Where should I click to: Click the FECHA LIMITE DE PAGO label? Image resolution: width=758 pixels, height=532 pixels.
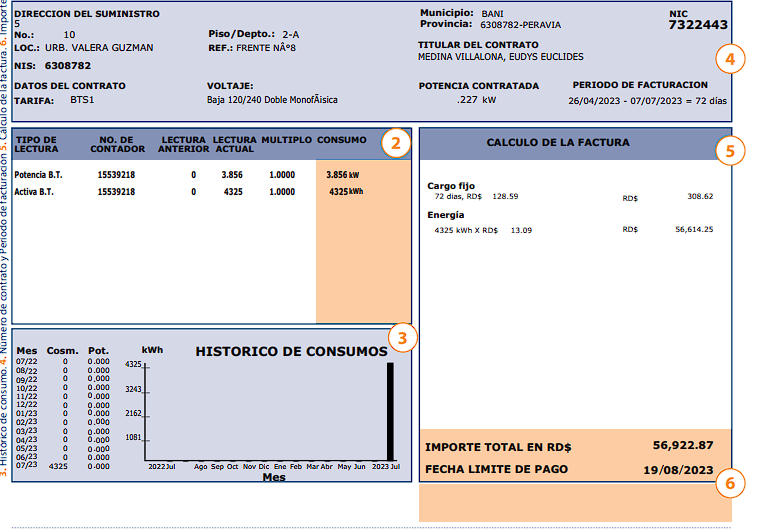pos(496,469)
